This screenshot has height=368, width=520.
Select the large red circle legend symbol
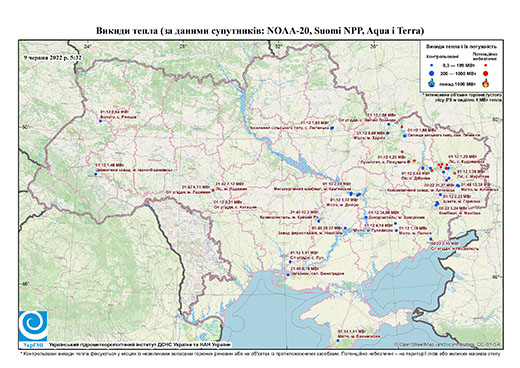coord(486,73)
